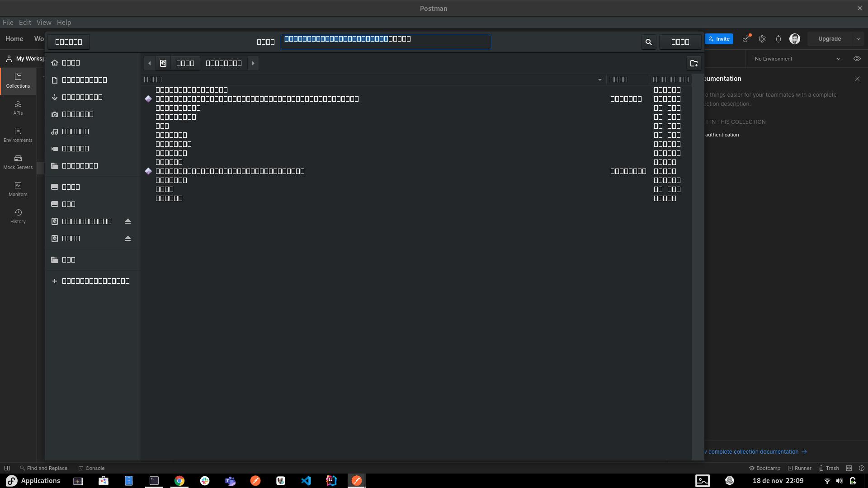Open the Collections sidebar tab
The width and height of the screenshot is (868, 488).
tap(18, 81)
